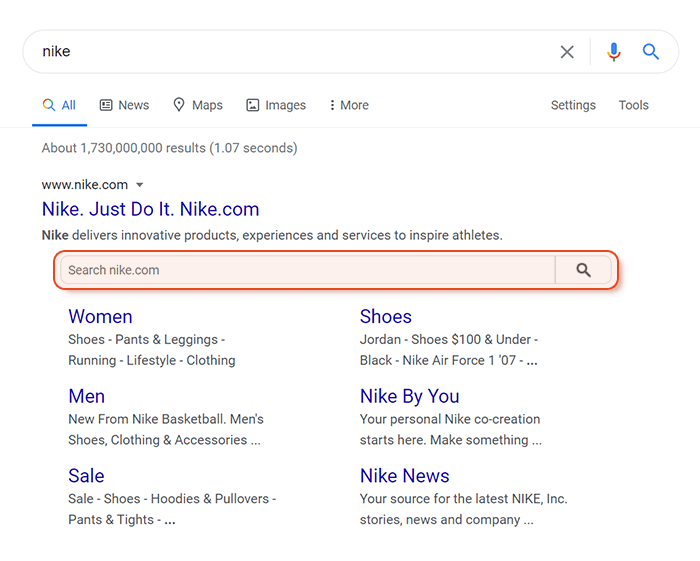This screenshot has height=561, width=700.
Task: Click the Sale - Shoes - Hoodies & Pullovers snippet
Action: coord(172,509)
